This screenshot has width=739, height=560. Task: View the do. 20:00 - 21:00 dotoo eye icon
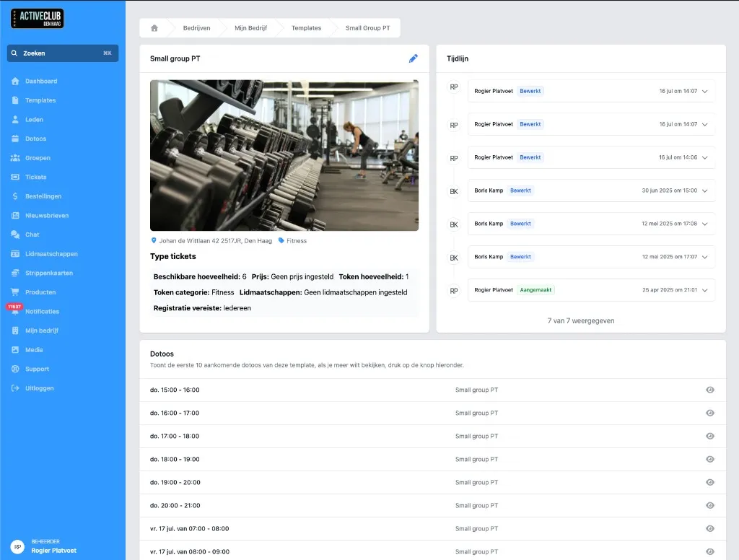tap(710, 505)
